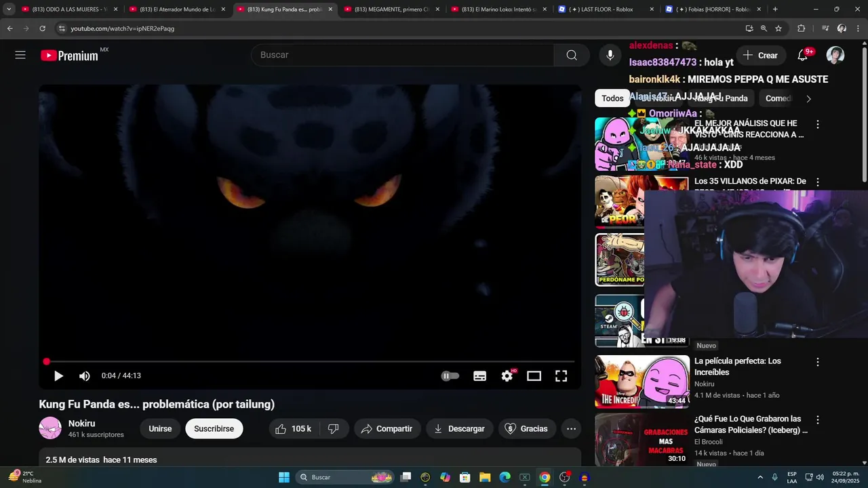Mute the video volume
The image size is (868, 488).
click(x=84, y=375)
